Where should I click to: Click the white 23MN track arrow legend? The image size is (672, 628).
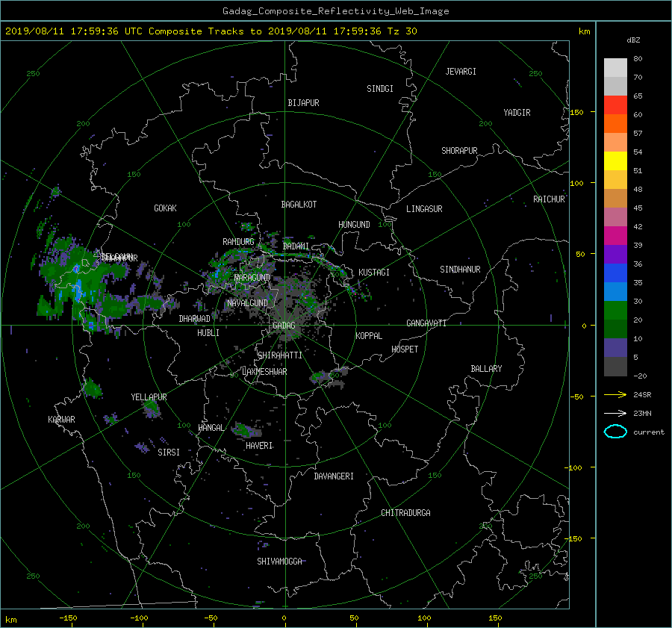coord(615,414)
